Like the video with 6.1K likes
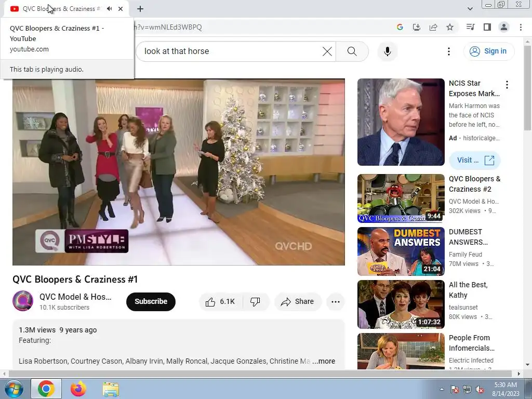The width and height of the screenshot is (532, 399). (221, 301)
